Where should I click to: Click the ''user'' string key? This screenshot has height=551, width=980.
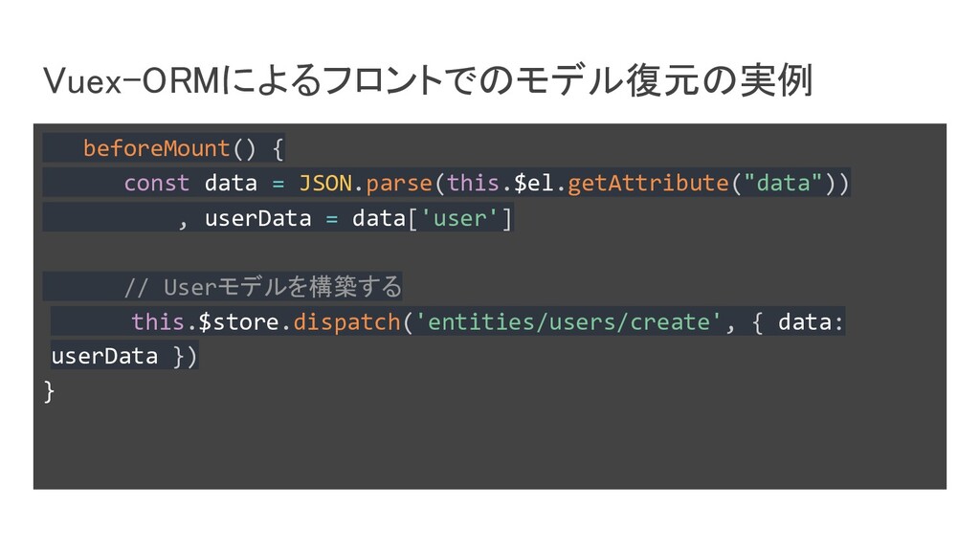click(x=459, y=218)
